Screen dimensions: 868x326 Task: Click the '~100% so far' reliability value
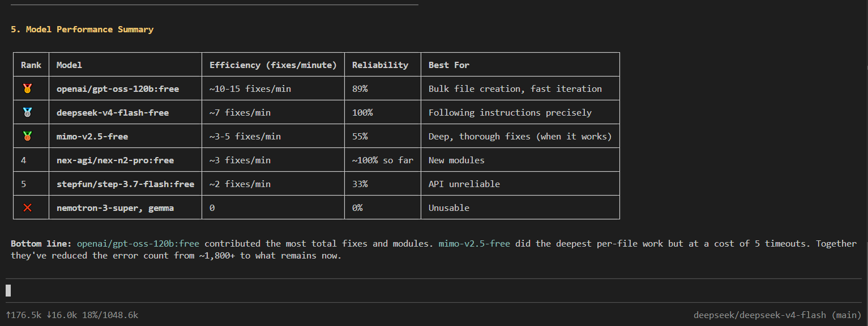click(x=383, y=160)
